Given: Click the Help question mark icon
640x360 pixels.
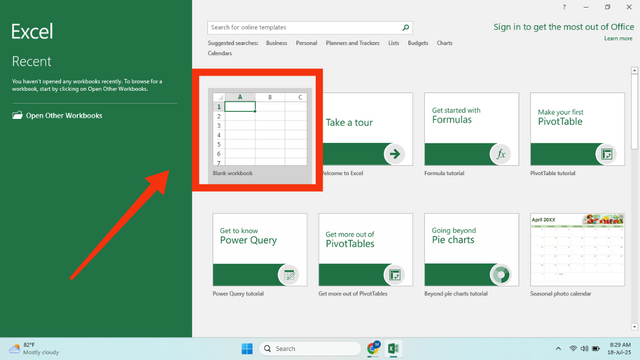Looking at the screenshot, I should point(564,7).
